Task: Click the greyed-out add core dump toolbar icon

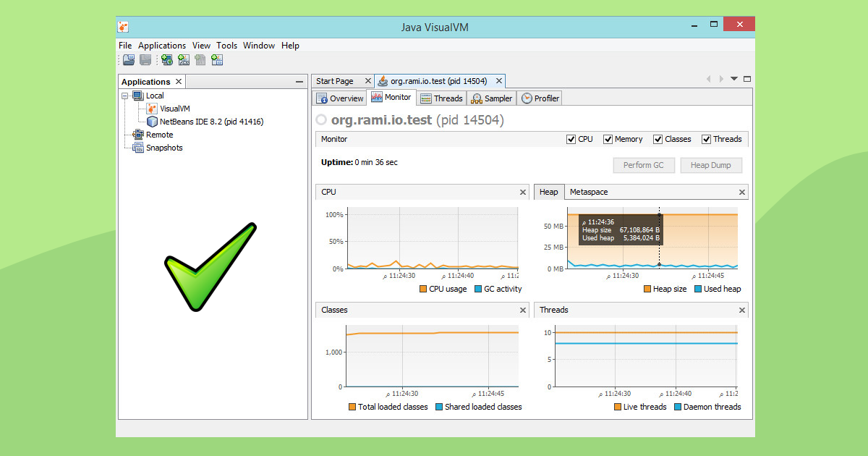Action: (200, 60)
